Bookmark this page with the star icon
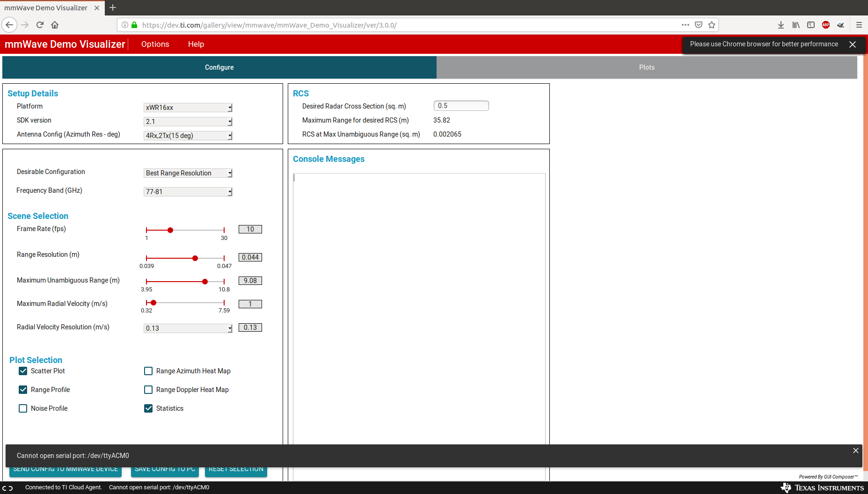 (712, 25)
